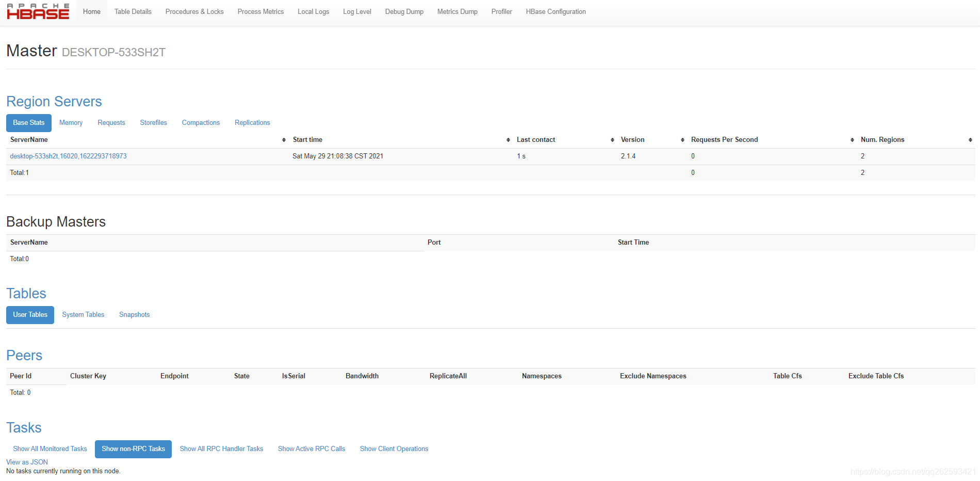Open View as JSON link
This screenshot has height=481, width=980.
click(27, 462)
